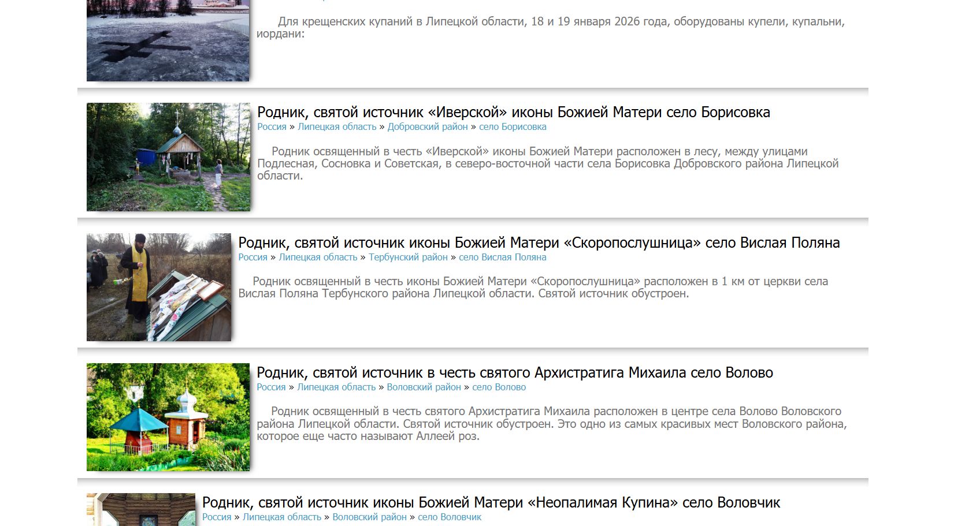The width and height of the screenshot is (980, 526).
Task: Open the село Волово link
Action: pos(498,387)
